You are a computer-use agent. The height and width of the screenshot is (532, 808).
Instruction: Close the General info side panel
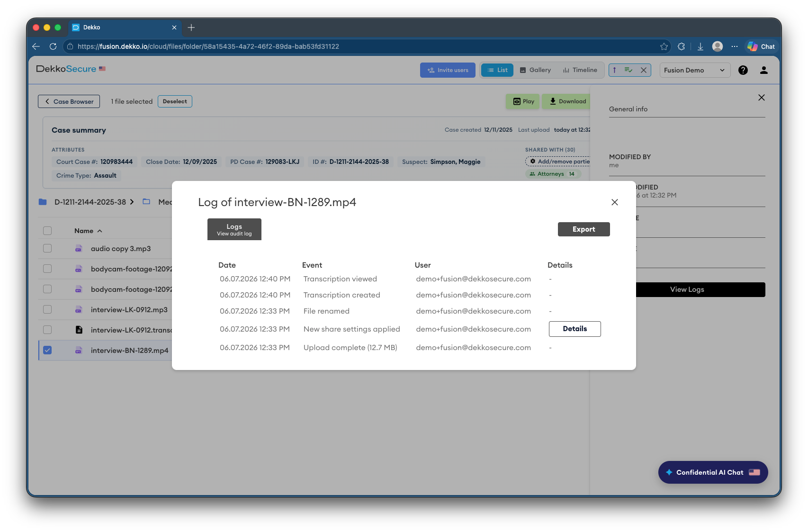(x=762, y=98)
